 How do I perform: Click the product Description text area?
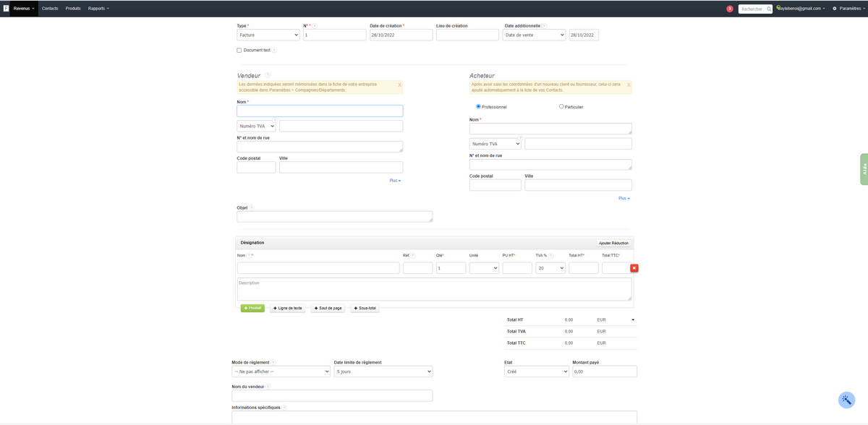coord(435,289)
